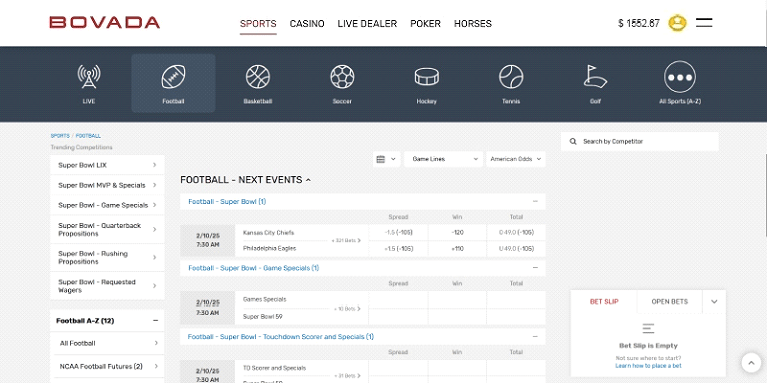Open the hamburger menu icon
Screen dimensions: 767x383
pos(704,23)
